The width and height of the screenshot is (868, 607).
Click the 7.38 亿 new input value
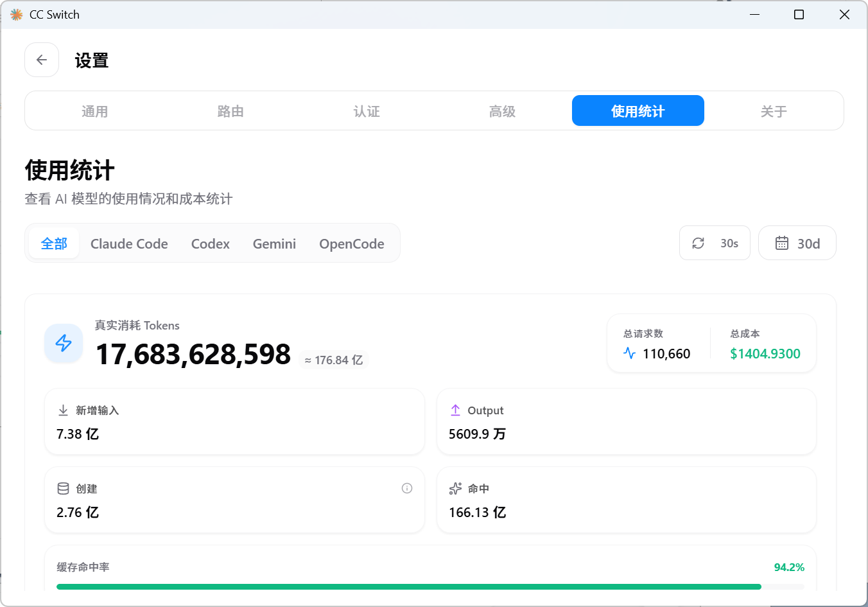click(78, 434)
